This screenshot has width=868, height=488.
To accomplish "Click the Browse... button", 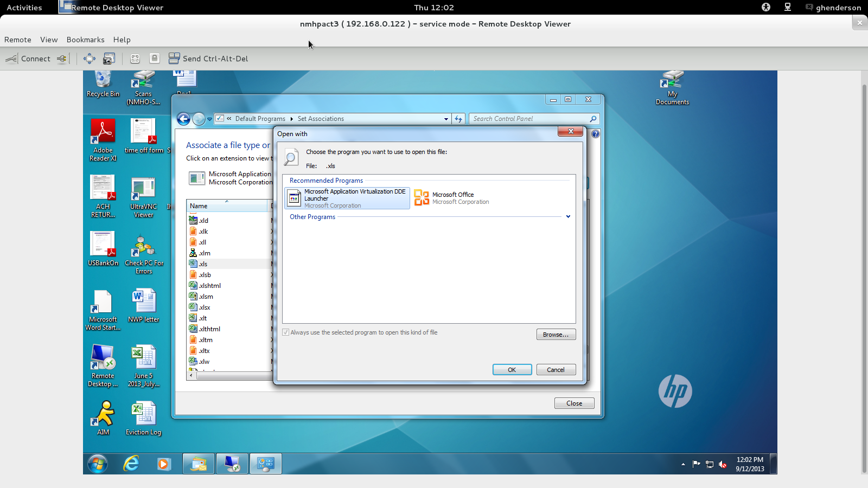I will point(556,335).
